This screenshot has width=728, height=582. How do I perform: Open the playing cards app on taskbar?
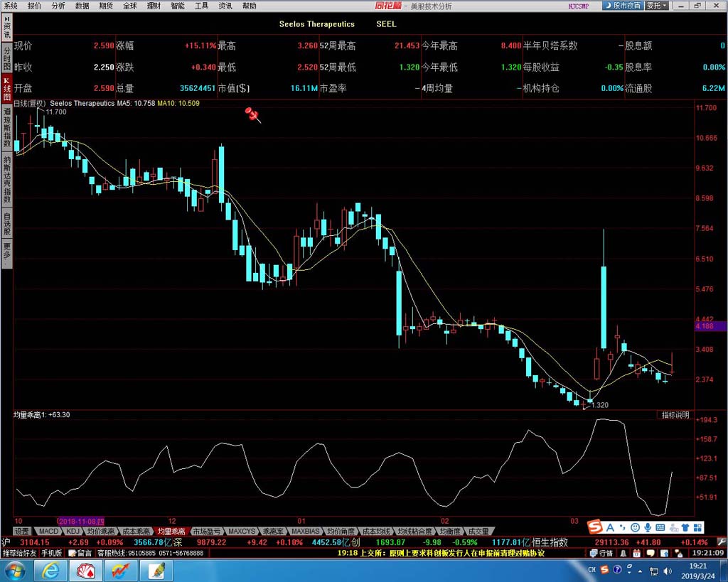pos(86,571)
